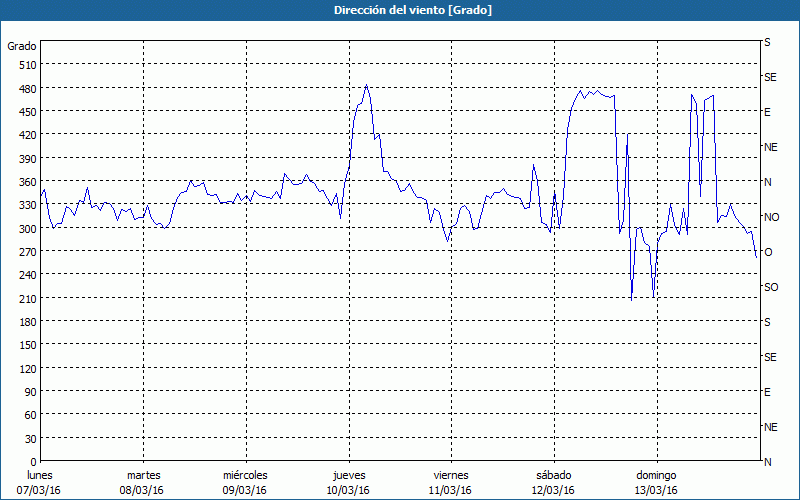Select the Grado axis unit label
Screen dimensions: 800x500
tap(22, 46)
